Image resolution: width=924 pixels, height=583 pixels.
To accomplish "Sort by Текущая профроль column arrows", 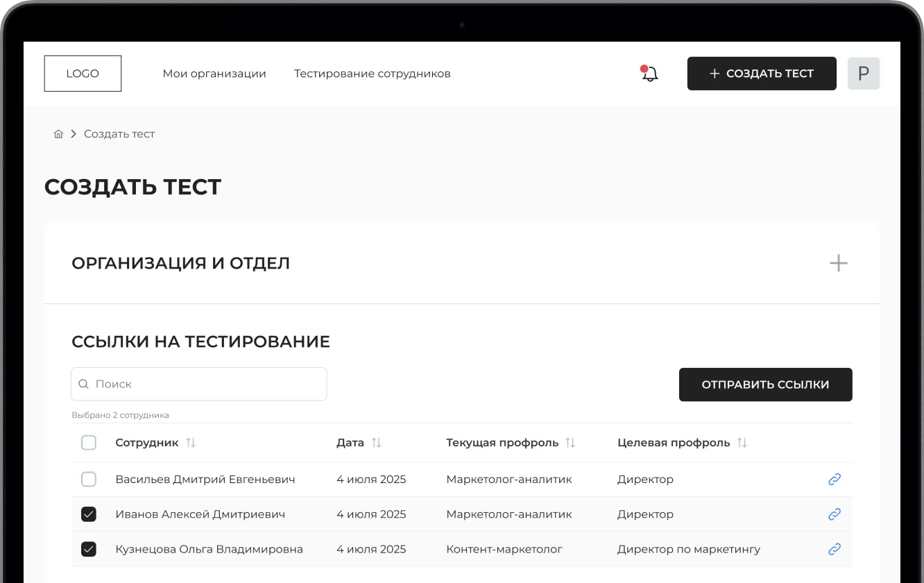I will click(570, 443).
